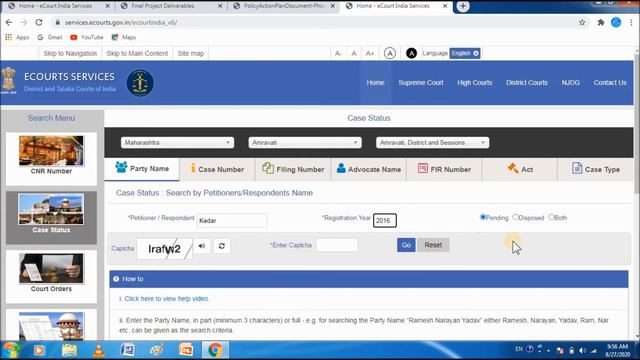Switch to the Case Type tab
Screen dimensions: 640x360
point(596,169)
